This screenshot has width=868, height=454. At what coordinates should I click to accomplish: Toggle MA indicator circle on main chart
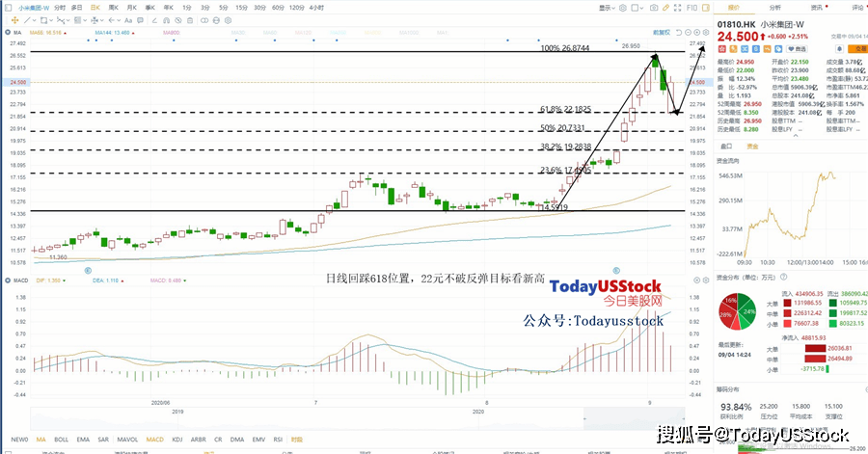click(x=8, y=33)
